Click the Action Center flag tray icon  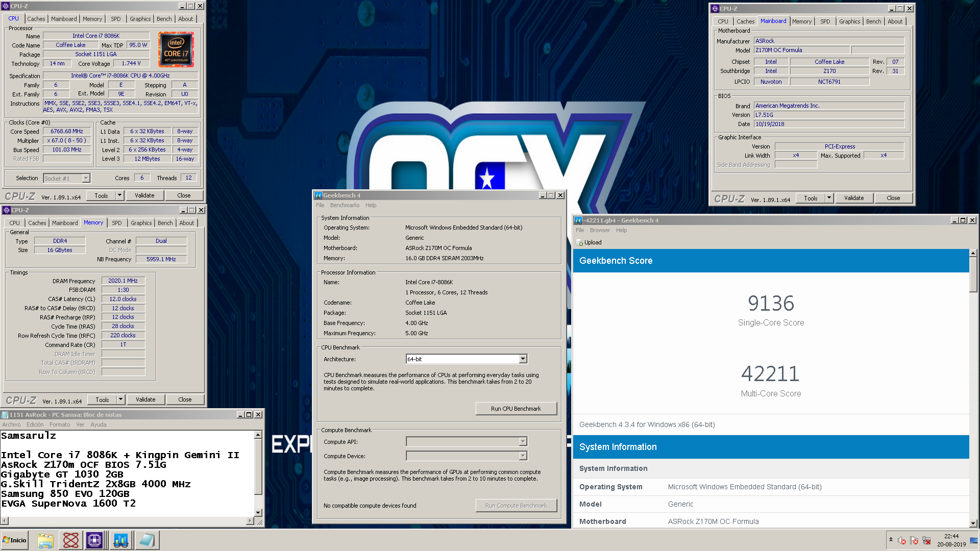point(914,541)
